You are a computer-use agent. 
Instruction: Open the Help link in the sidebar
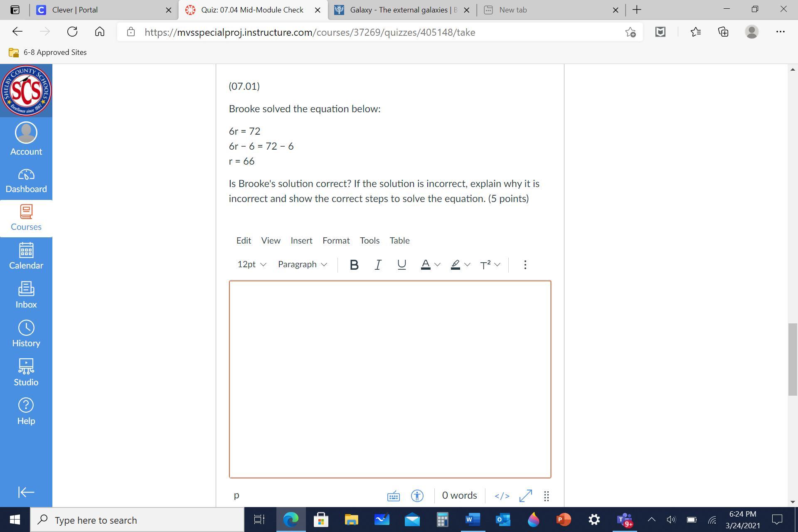[26, 411]
